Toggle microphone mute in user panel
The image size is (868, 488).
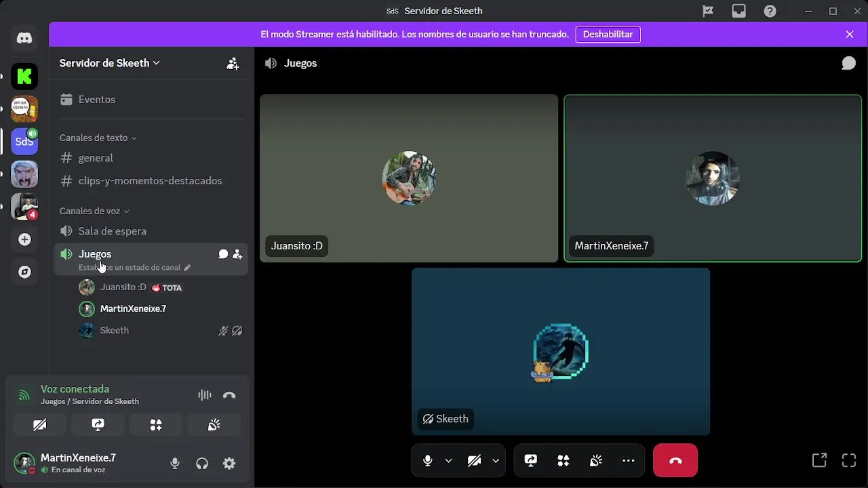point(175,464)
